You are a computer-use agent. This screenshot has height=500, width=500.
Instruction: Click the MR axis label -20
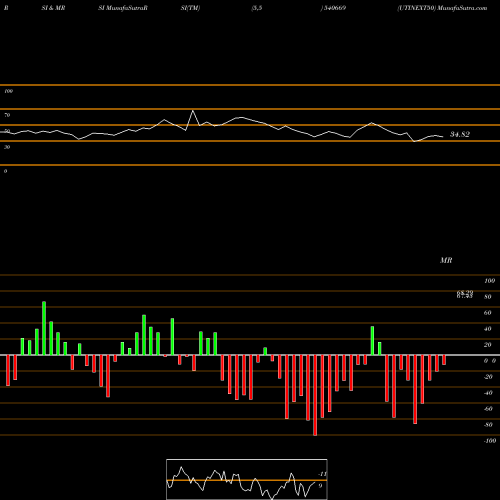pos(488,377)
